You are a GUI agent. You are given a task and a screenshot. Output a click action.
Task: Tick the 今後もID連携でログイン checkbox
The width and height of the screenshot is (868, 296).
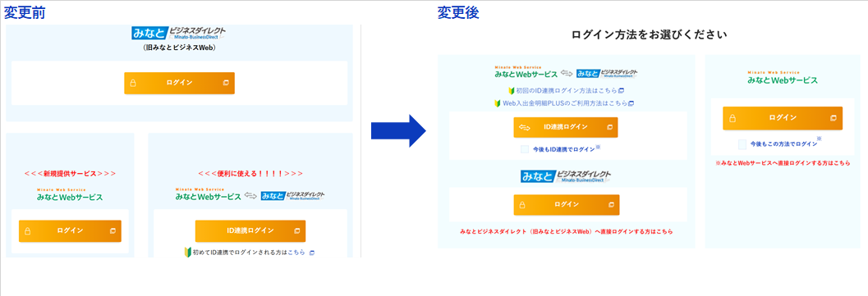point(525,149)
